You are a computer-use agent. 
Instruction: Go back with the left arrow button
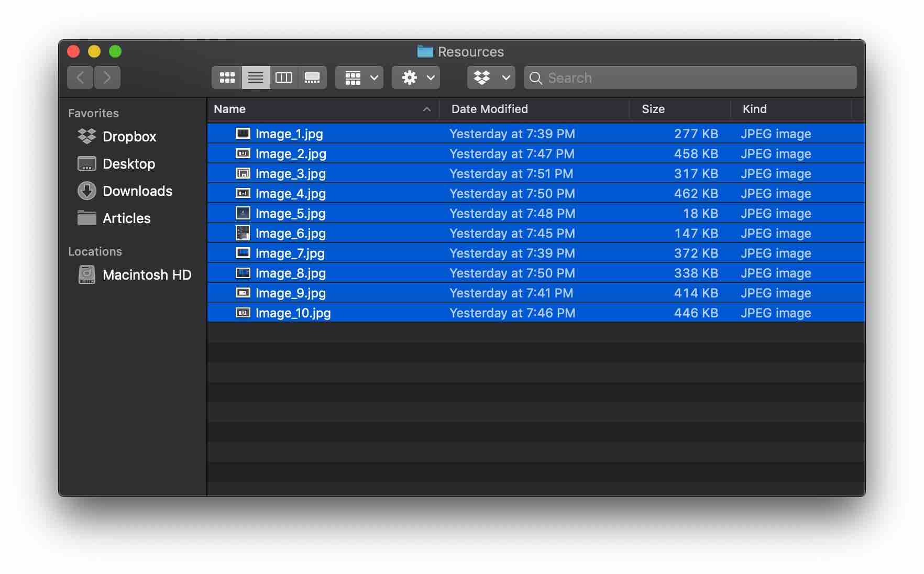point(80,78)
